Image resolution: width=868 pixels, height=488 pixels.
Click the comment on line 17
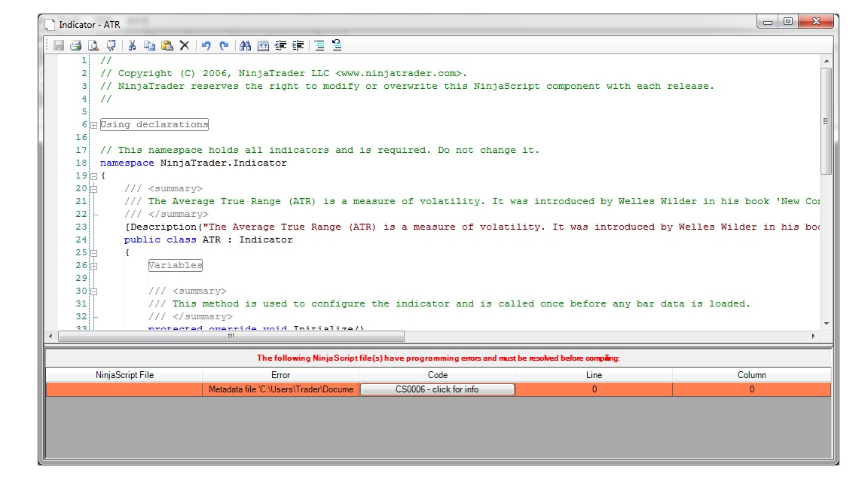point(319,151)
